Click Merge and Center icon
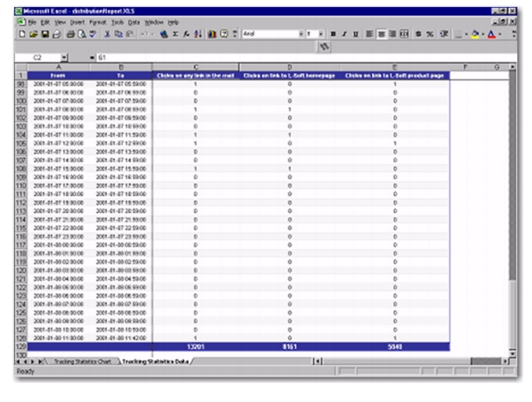 click(404, 35)
